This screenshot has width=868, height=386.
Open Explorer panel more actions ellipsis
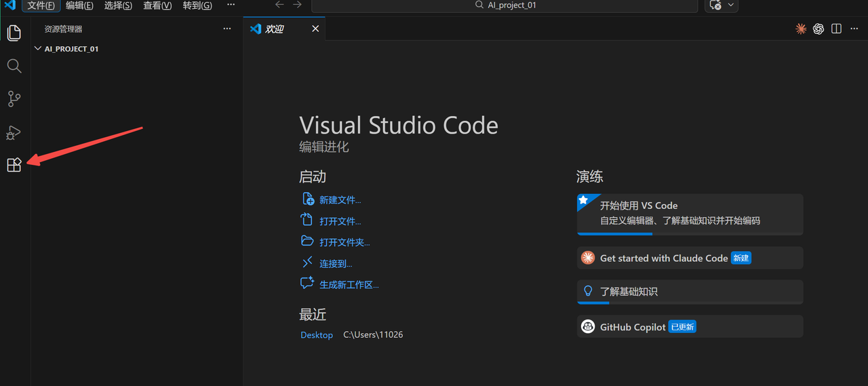[x=227, y=29]
